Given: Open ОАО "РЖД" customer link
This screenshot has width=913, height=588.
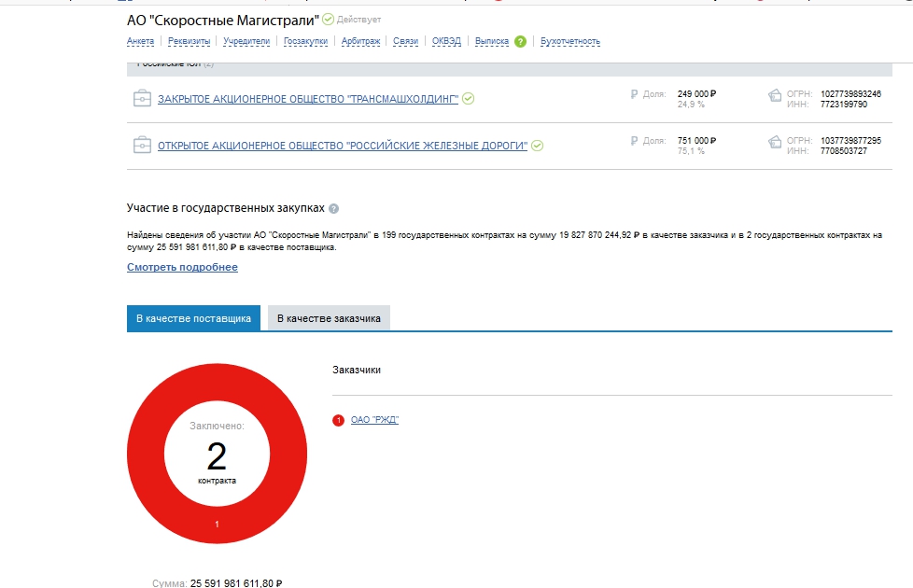Looking at the screenshot, I should pos(374,420).
